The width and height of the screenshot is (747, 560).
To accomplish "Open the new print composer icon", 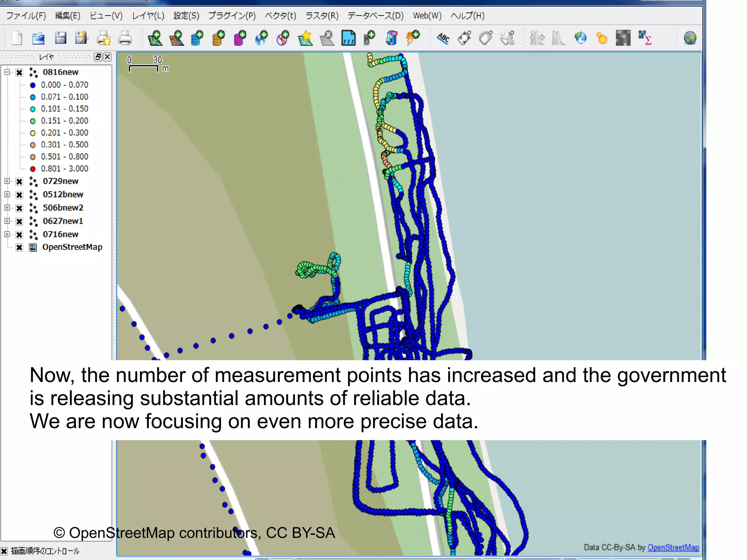I will [104, 38].
